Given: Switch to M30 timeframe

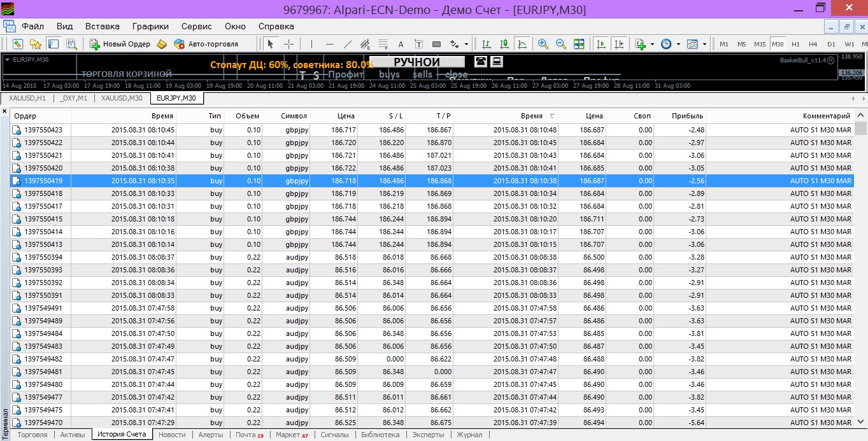Looking at the screenshot, I should (778, 44).
